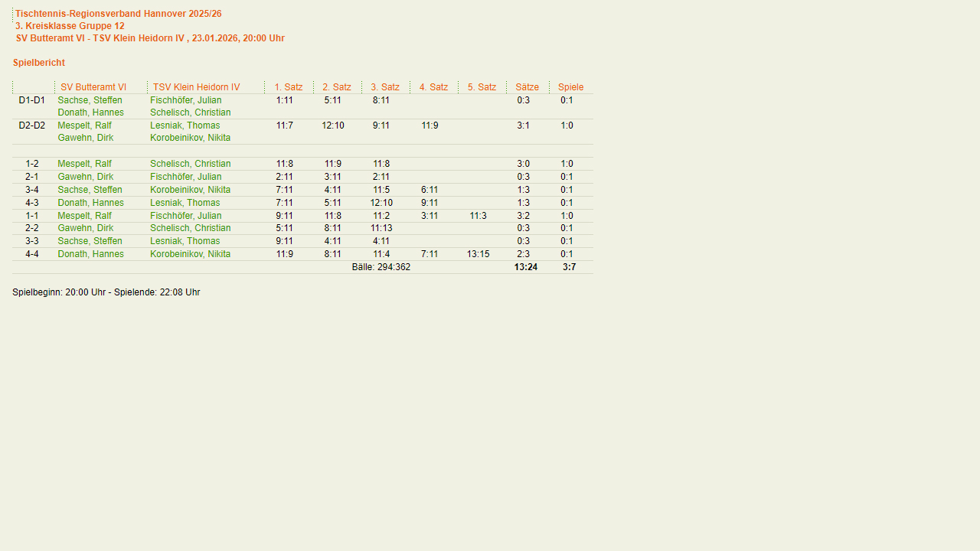
Task: Open Fischhöfer, Julian in the 2-1 match row
Action: (185, 177)
